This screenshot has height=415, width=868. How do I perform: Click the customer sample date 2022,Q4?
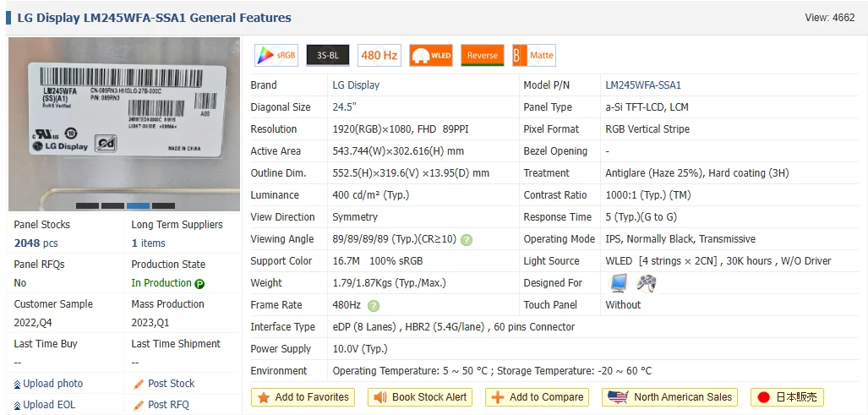click(33, 323)
